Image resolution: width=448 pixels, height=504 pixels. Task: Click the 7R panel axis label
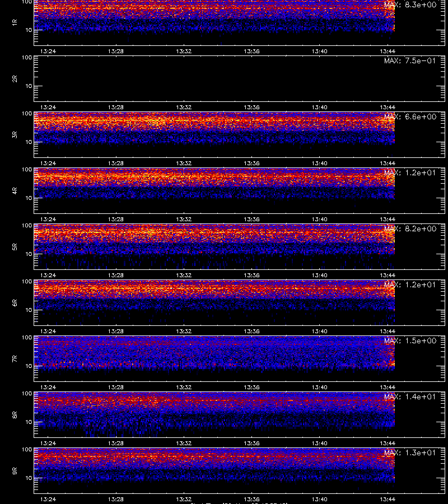click(15, 359)
